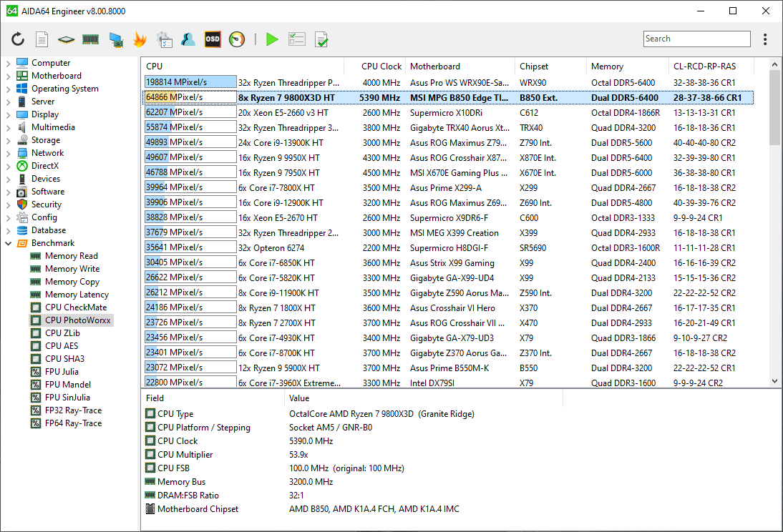Click the results list scroll up arrow

click(774, 65)
